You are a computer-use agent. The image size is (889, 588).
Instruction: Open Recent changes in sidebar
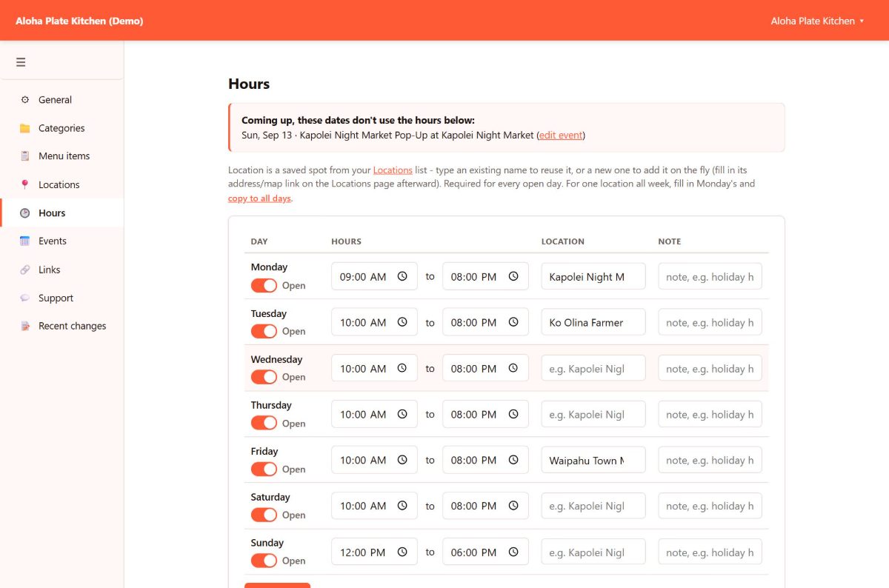[61, 326]
